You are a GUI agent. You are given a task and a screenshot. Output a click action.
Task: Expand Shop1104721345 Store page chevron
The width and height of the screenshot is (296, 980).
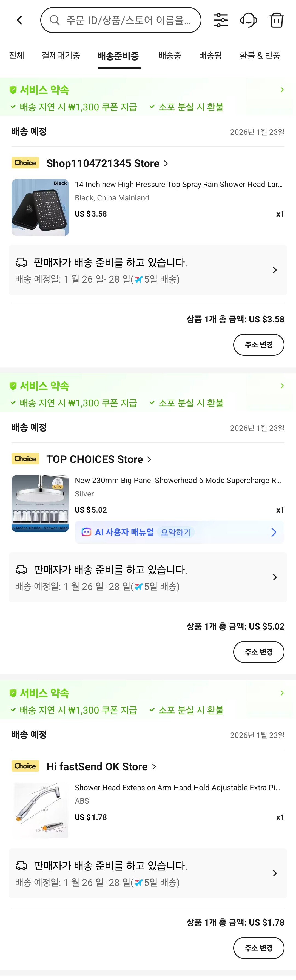click(x=166, y=163)
